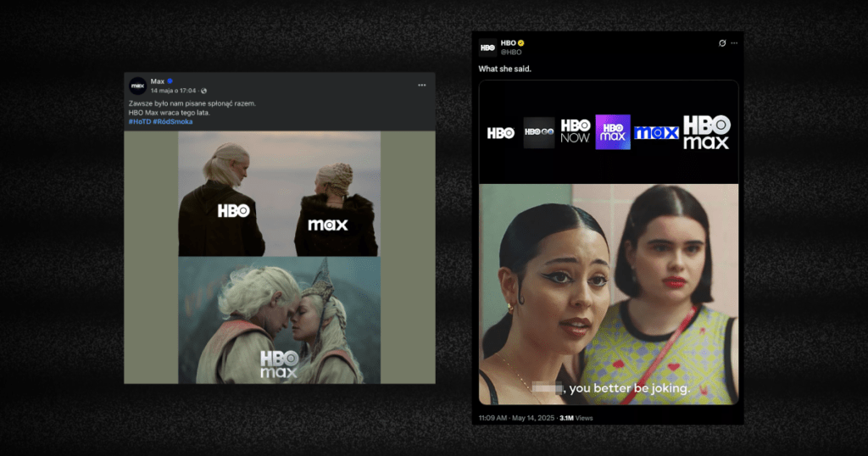Viewport: 868px width, 456px height.
Task: Click the '14 maja o 17:04' post timestamp
Action: tap(174, 91)
